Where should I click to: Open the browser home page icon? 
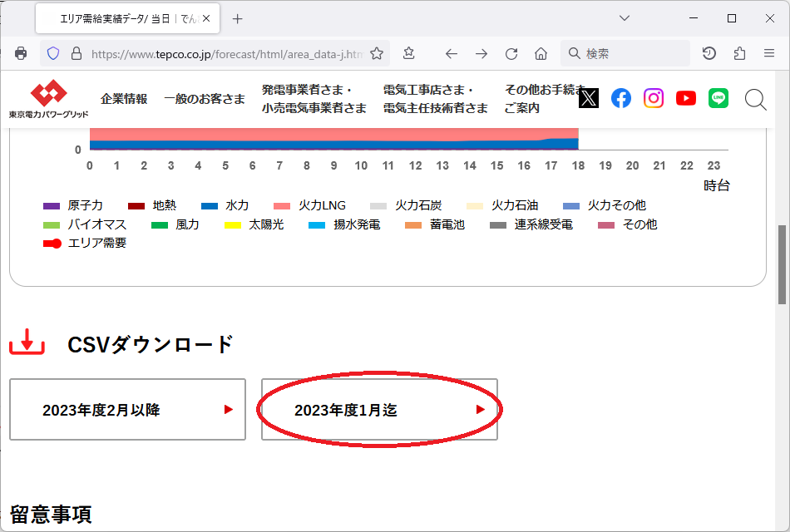[541, 53]
